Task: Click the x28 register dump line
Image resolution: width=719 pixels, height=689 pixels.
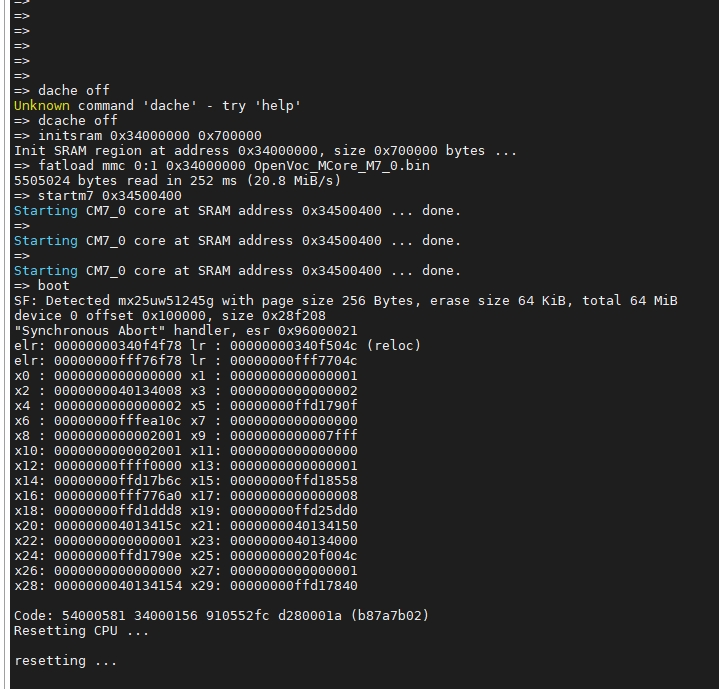Action: [x=185, y=585]
